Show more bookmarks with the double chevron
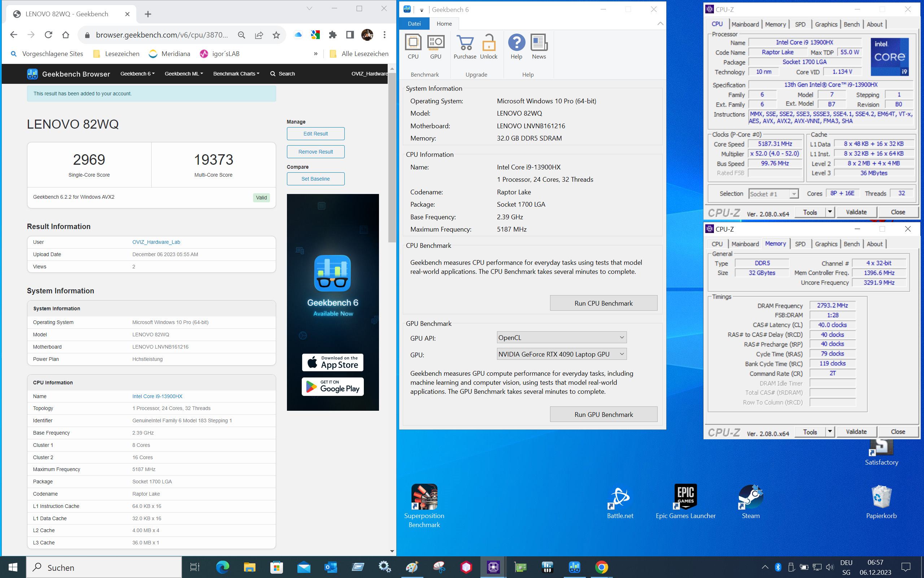The image size is (924, 578). point(315,54)
